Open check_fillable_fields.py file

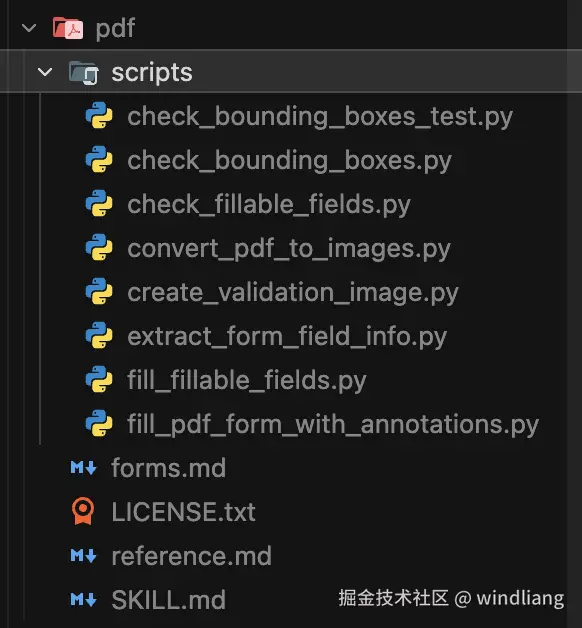pyautogui.click(x=269, y=205)
